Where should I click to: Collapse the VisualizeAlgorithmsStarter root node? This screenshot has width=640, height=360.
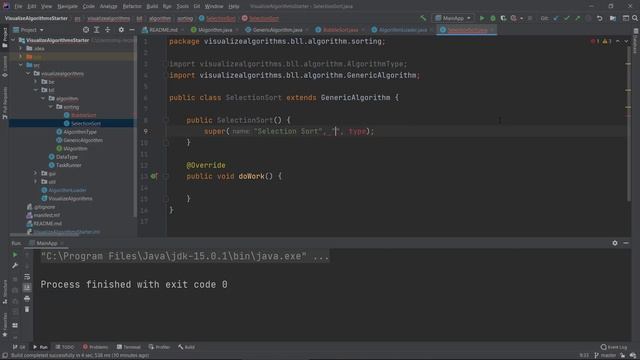13,40
